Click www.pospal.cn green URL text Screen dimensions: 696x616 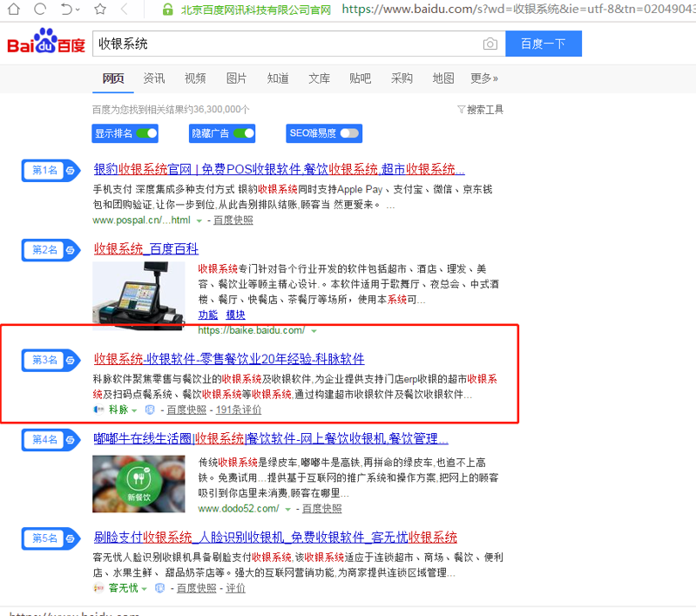click(142, 220)
